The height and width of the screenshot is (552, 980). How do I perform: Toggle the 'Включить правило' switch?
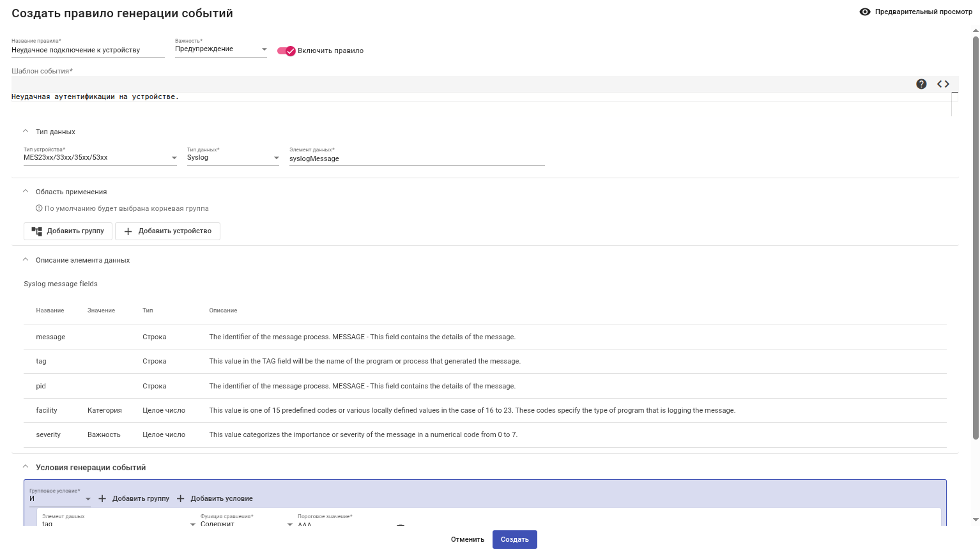pos(286,51)
